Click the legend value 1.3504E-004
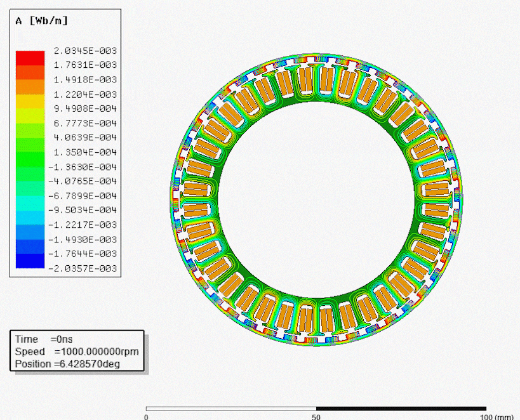The image size is (520, 420). [x=85, y=152]
